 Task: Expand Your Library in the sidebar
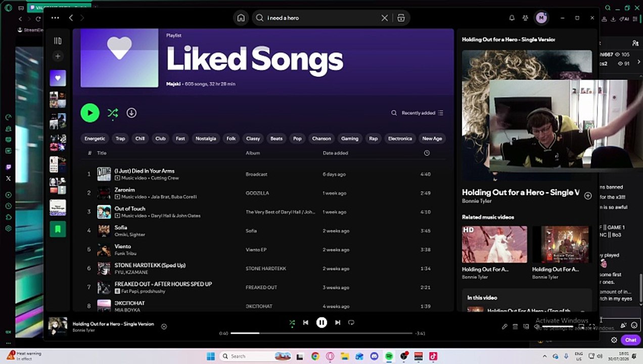tap(58, 40)
